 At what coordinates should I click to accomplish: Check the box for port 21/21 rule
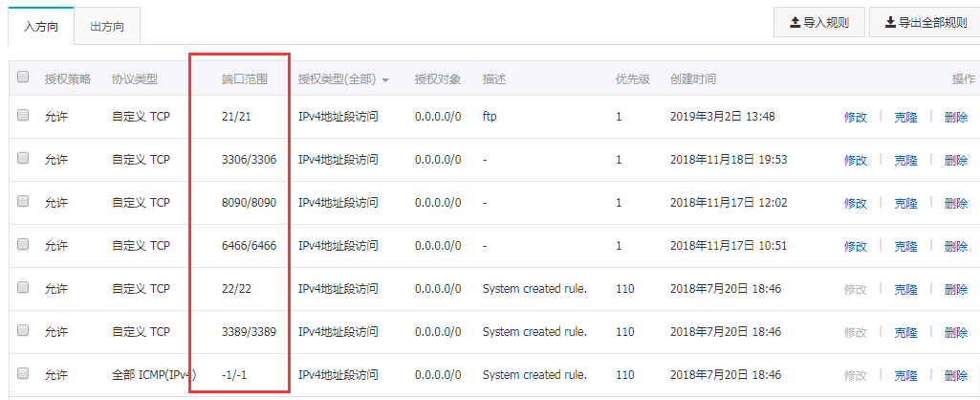(x=23, y=115)
